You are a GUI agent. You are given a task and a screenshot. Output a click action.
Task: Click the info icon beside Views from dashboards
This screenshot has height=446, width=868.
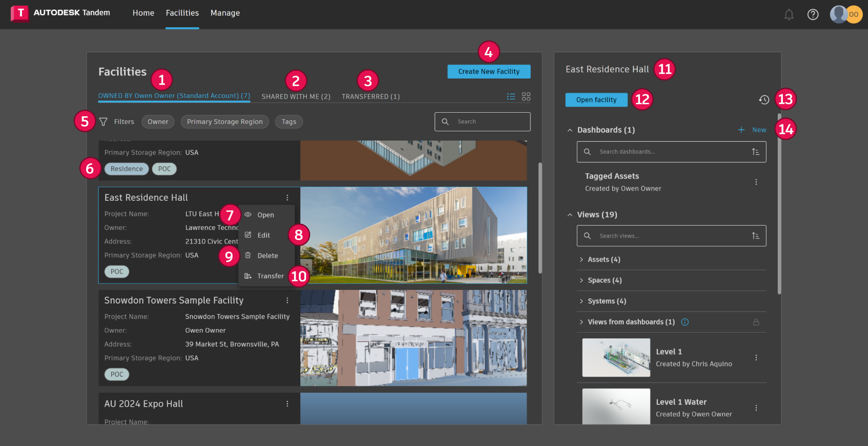click(685, 322)
